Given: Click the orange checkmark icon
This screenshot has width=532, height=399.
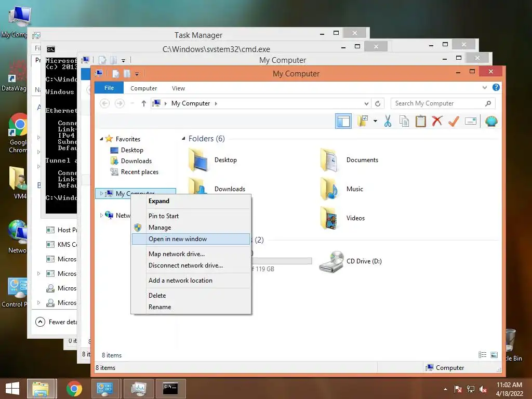Looking at the screenshot, I should pos(454,121).
